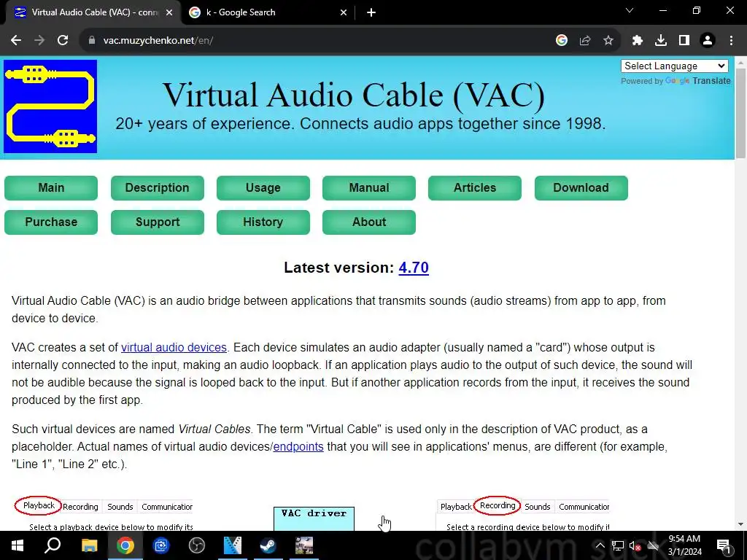Click the Powered by Google Translate text

(676, 81)
